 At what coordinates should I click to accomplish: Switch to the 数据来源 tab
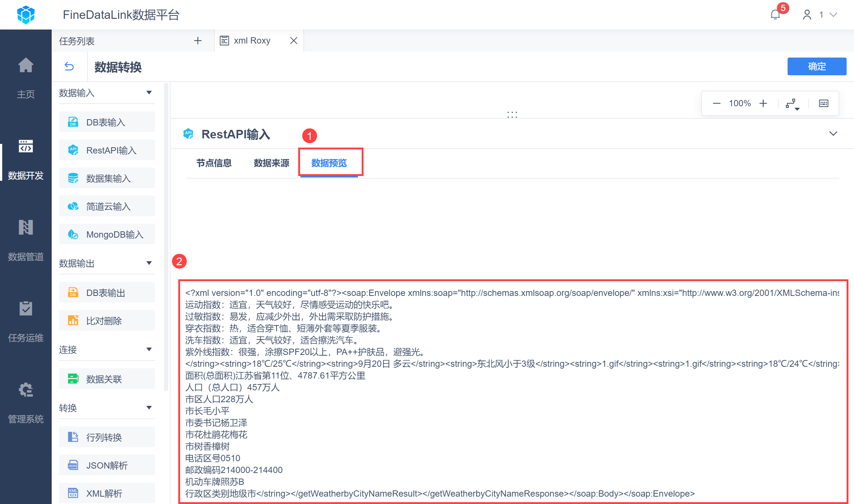click(x=271, y=163)
